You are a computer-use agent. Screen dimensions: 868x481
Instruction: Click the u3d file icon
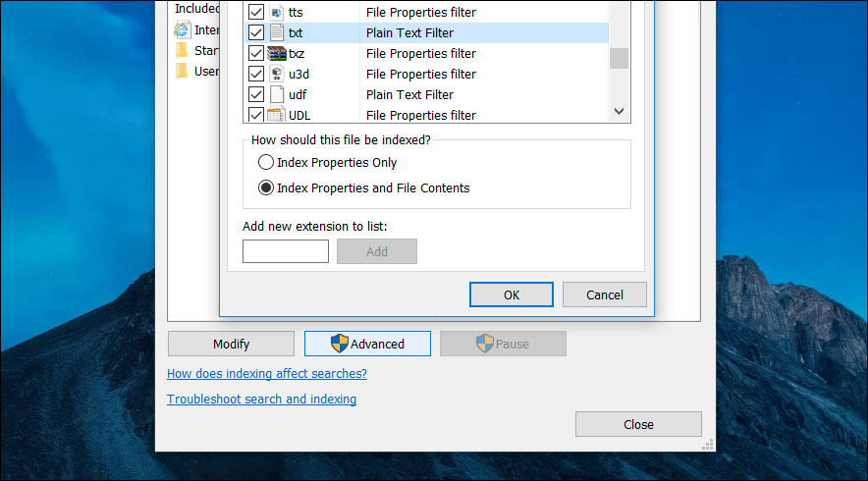click(x=277, y=74)
